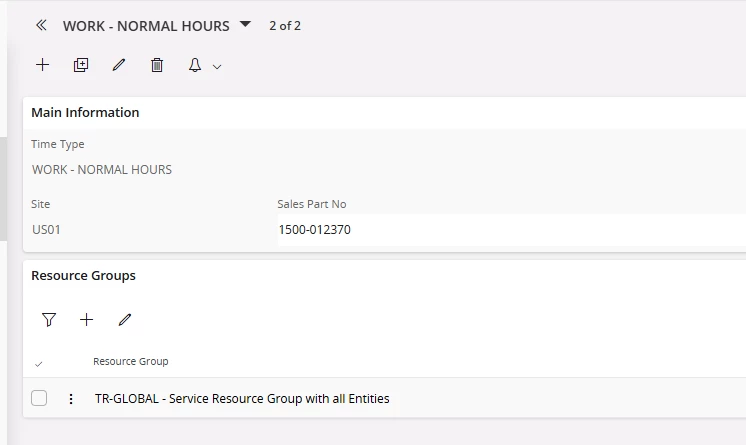
Task: Click the WORK - NORMAL HOURS page title
Action: pos(146,26)
